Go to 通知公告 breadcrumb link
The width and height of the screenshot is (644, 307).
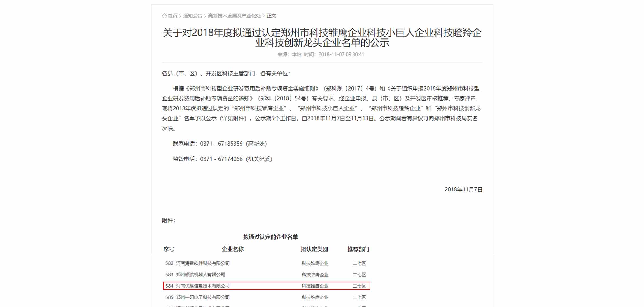192,16
